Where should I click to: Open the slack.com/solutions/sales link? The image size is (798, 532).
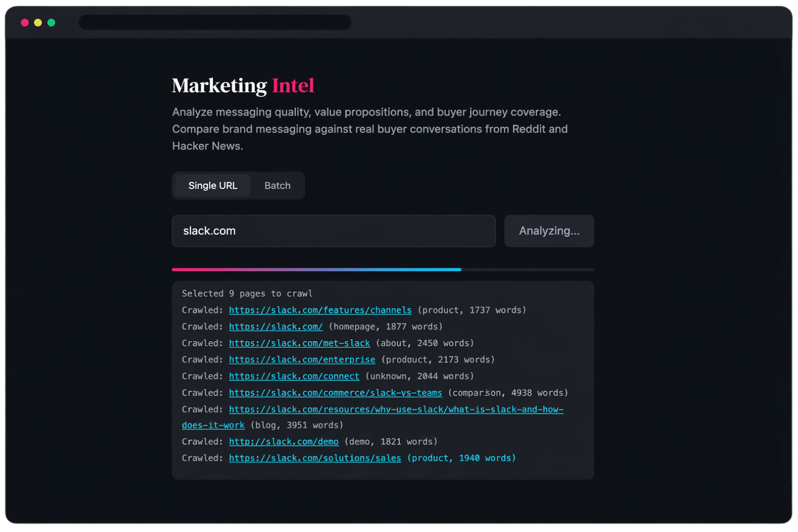click(x=315, y=458)
